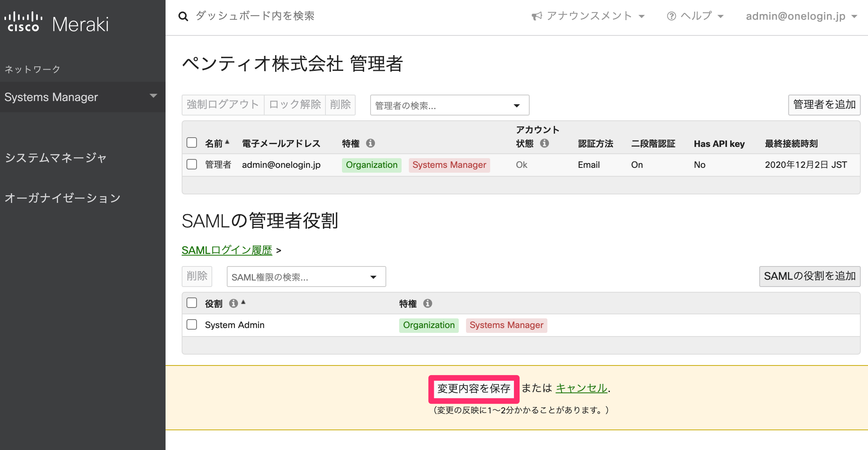Click admin@onelogin.jp email in table row
The height and width of the screenshot is (450, 868).
[x=281, y=165]
